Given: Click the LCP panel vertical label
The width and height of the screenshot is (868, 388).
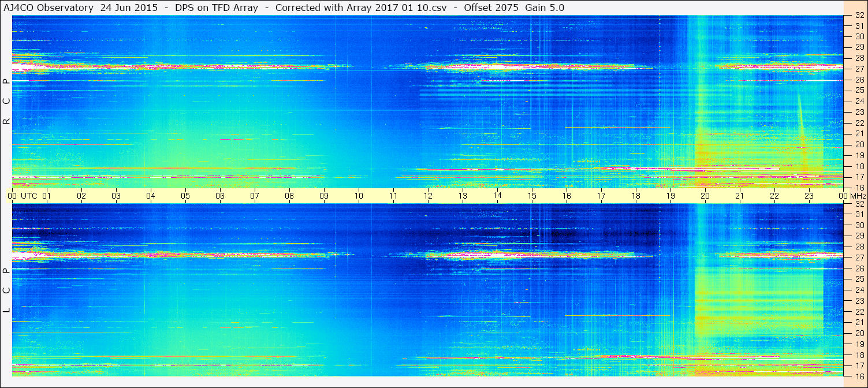Looking at the screenshot, I should coord(6,290).
